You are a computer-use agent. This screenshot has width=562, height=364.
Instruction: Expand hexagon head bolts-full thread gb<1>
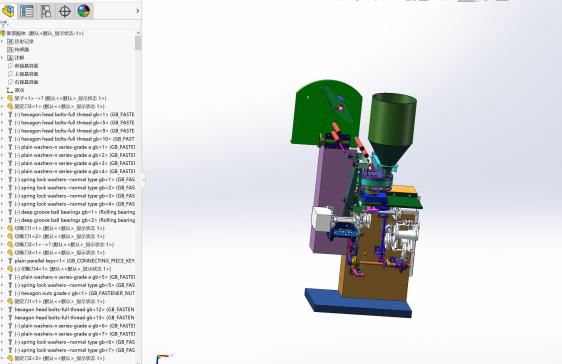pyautogui.click(x=2, y=115)
